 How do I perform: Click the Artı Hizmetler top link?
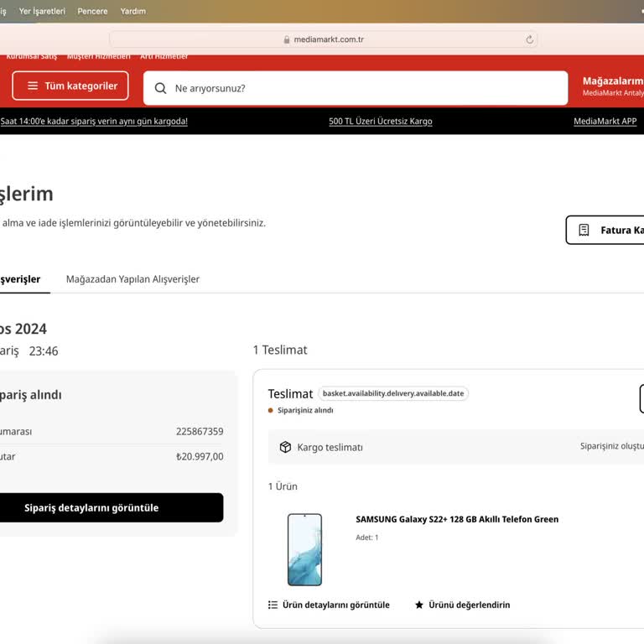tap(164, 56)
